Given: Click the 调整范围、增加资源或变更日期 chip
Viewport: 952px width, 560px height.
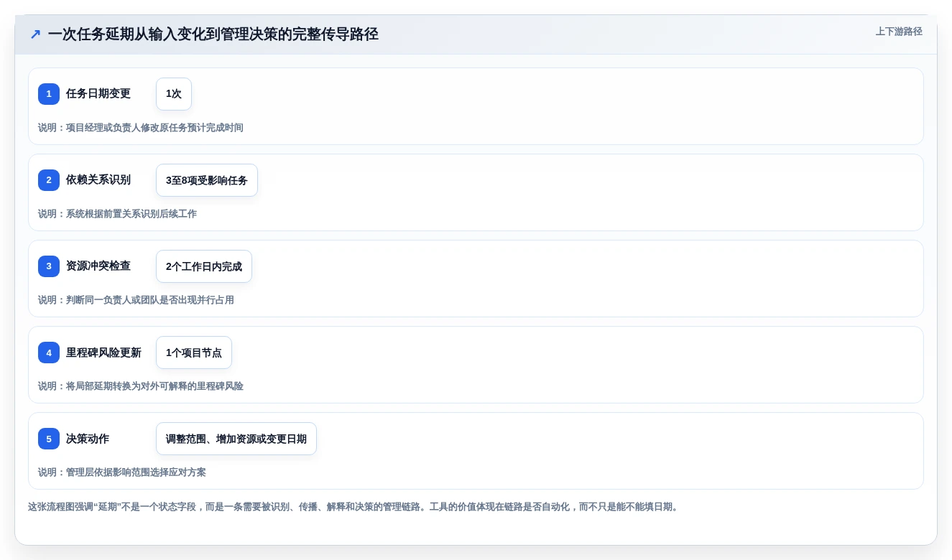Looking at the screenshot, I should (236, 439).
